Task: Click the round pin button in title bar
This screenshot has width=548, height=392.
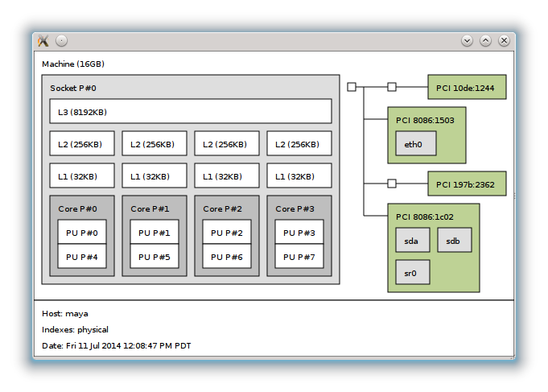Action: point(62,40)
